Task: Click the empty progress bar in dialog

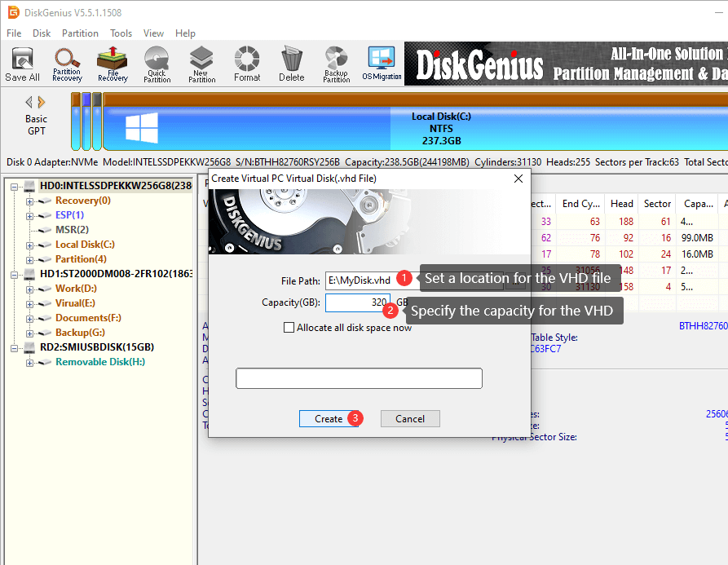Action: coord(359,378)
